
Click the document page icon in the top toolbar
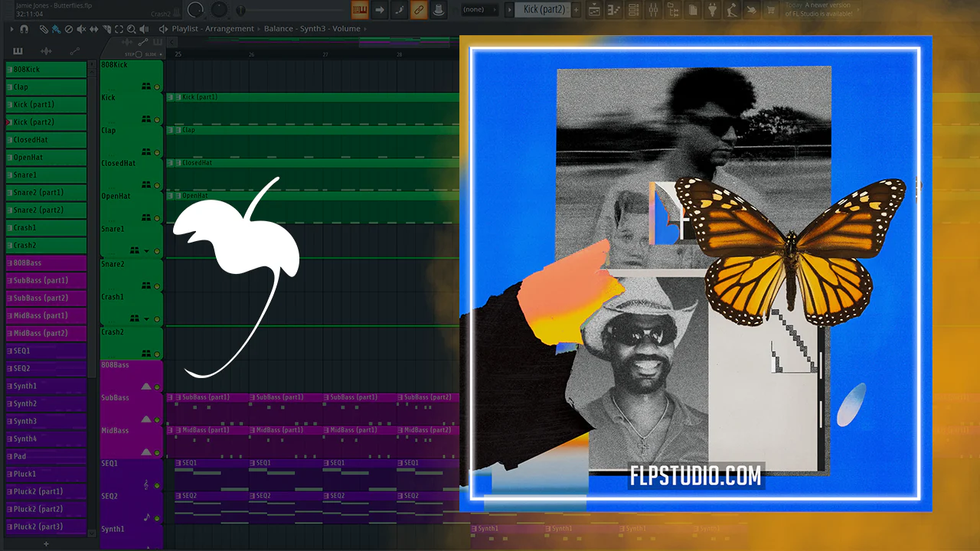click(x=693, y=10)
